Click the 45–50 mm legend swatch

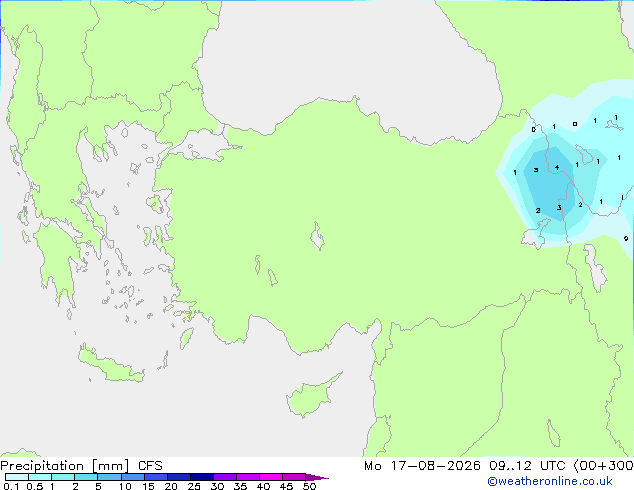pyautogui.click(x=294, y=477)
